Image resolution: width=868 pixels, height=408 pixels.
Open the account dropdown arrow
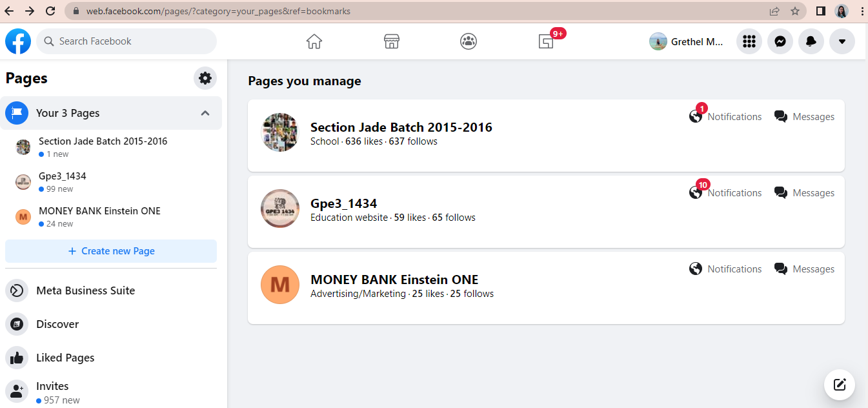pos(842,41)
